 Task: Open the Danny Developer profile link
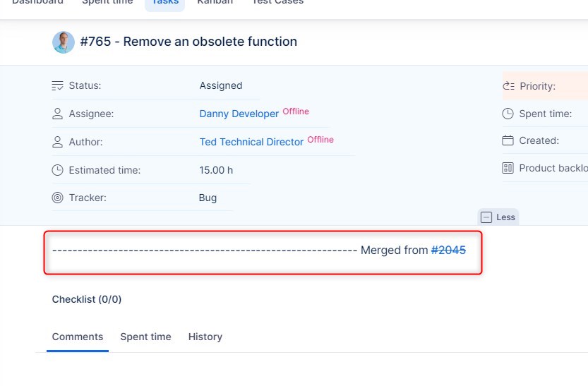point(239,114)
